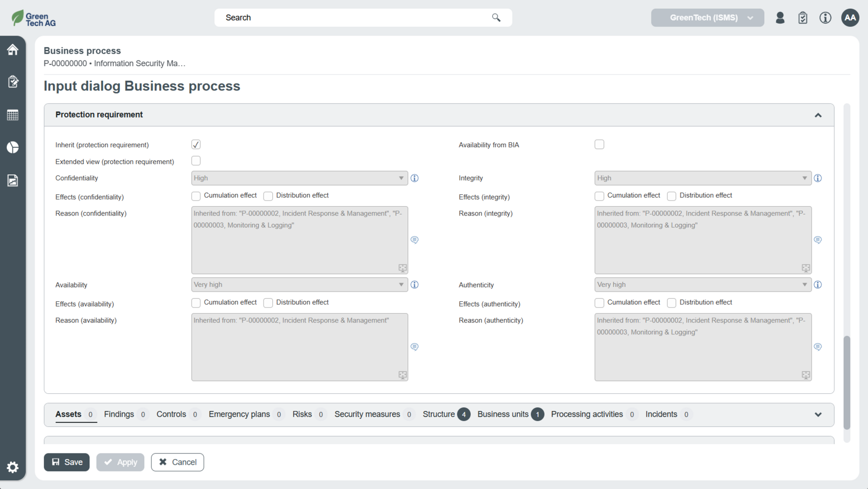
Task: Open the table grid icon in sidebar
Action: click(13, 115)
